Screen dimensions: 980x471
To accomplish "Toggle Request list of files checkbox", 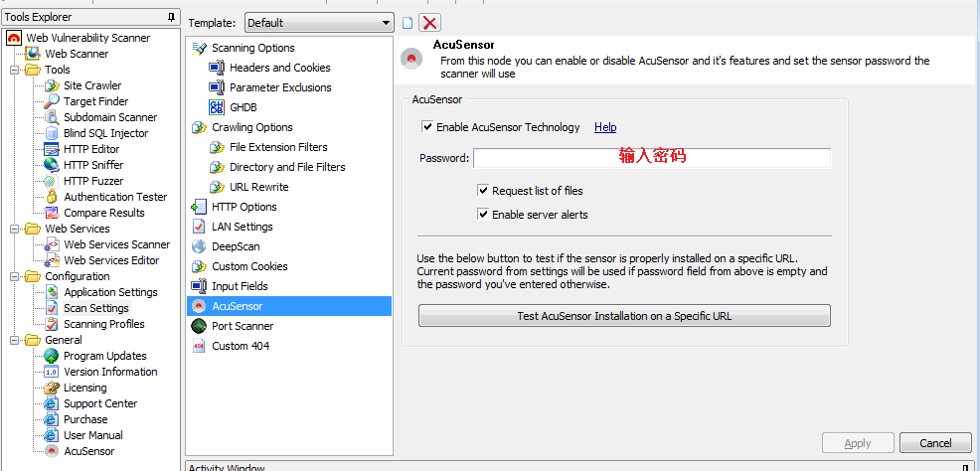I will click(x=483, y=190).
